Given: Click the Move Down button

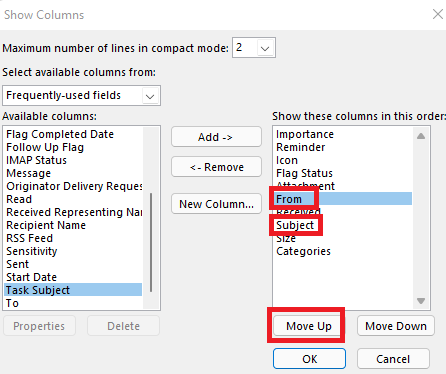Looking at the screenshot, I should [396, 326].
